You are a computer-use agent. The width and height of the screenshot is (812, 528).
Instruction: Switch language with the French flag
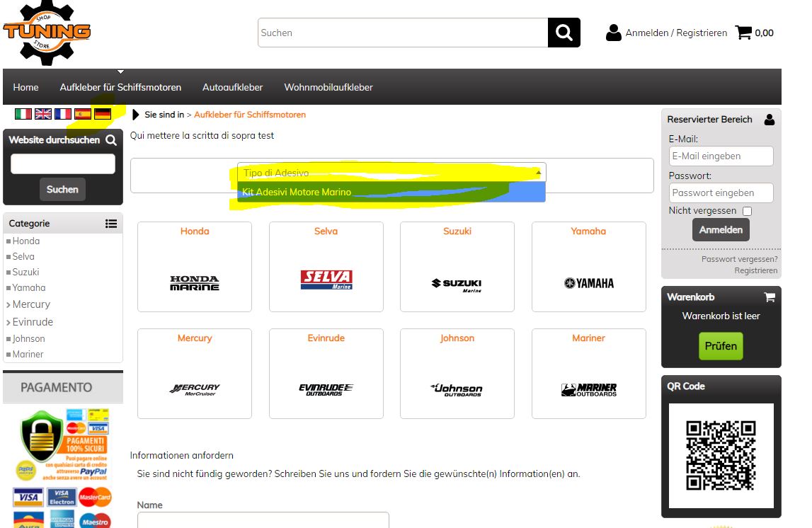[x=63, y=114]
